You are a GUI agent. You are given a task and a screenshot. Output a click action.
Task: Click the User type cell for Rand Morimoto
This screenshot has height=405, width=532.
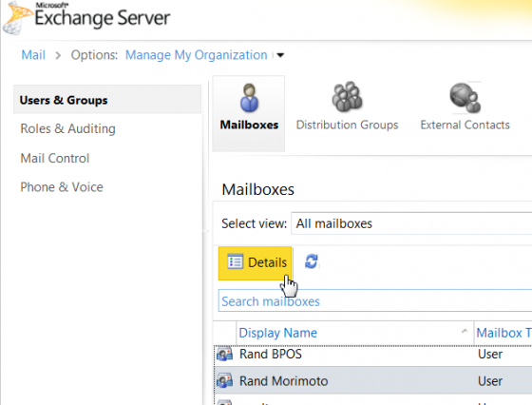[490, 381]
